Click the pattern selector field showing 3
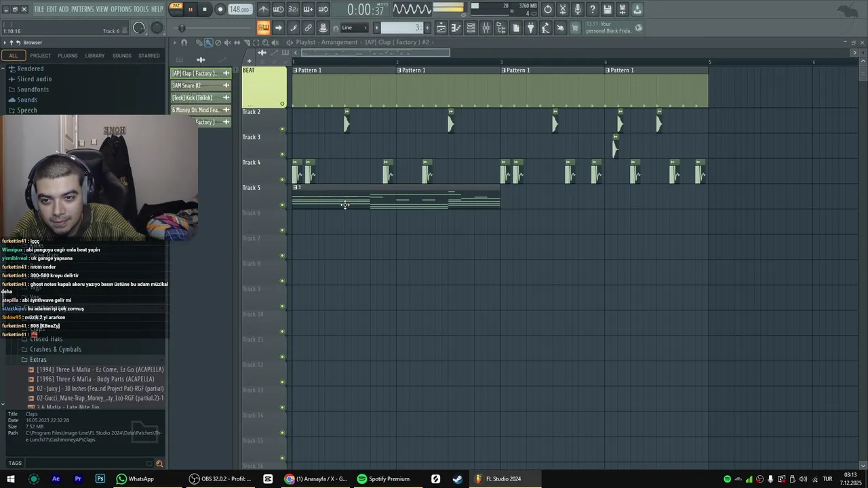This screenshot has height=488, width=868. click(402, 28)
